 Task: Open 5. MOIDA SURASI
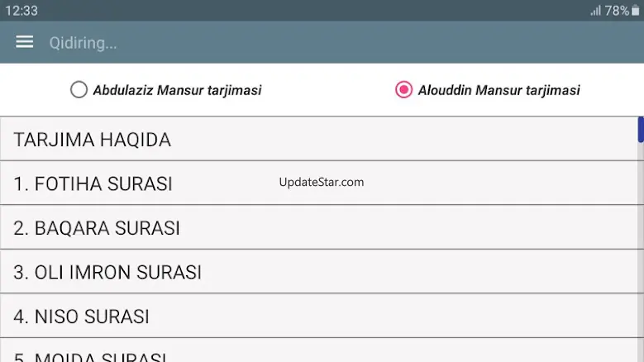[319, 350]
